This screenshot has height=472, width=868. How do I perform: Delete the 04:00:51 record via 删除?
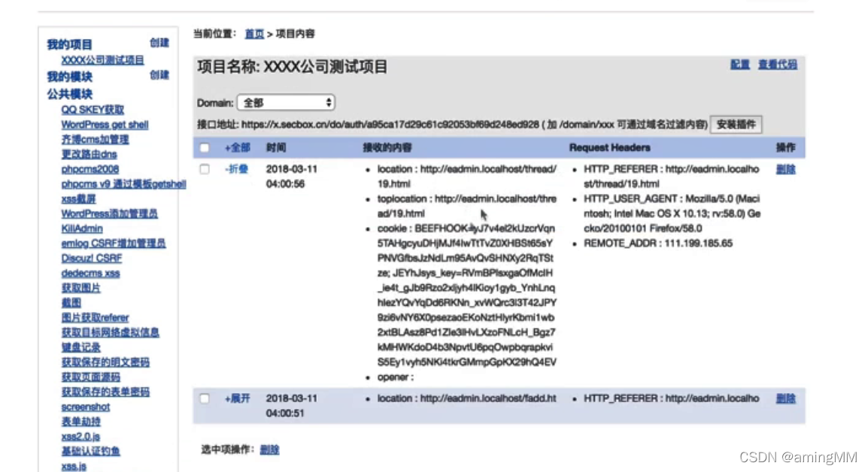(x=785, y=398)
